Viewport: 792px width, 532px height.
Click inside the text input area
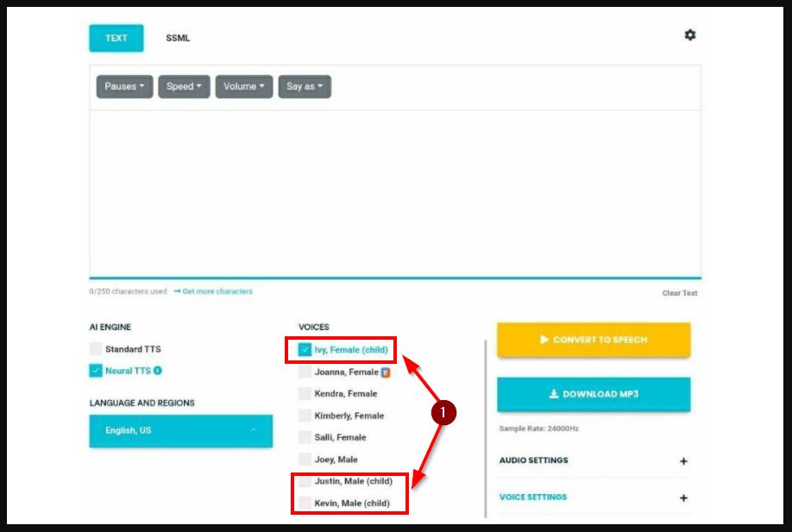(x=395, y=194)
